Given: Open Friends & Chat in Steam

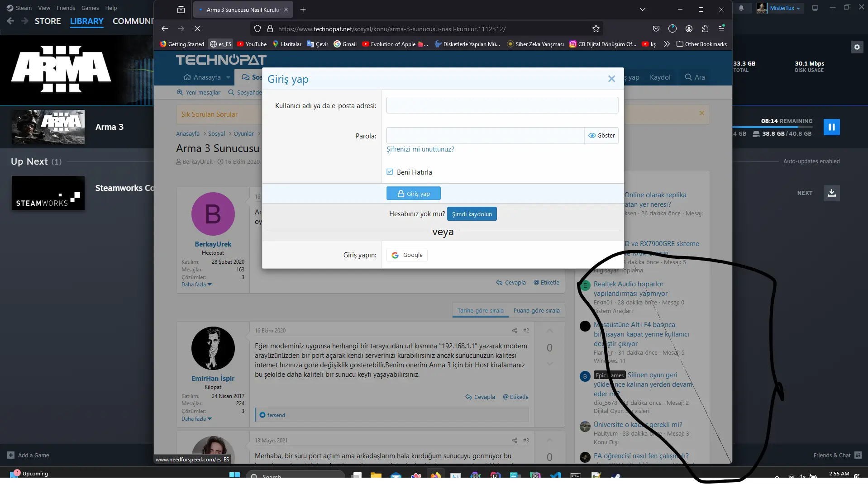Looking at the screenshot, I should click(837, 455).
